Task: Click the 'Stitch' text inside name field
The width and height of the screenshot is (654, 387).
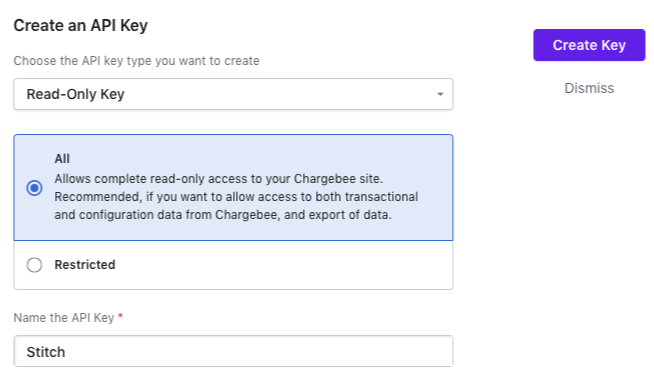Action: [x=46, y=352]
